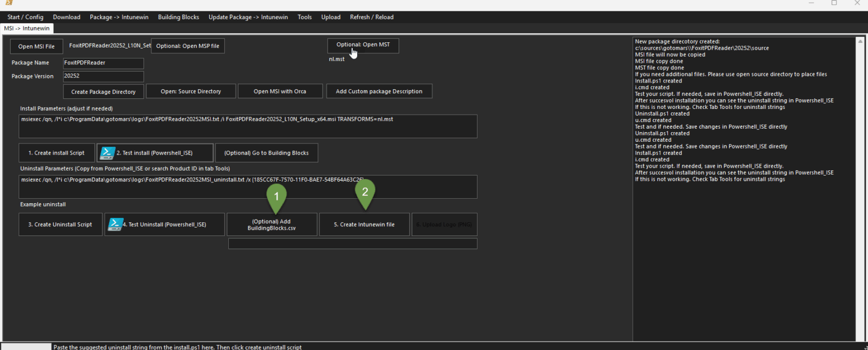Open the Start / Config menu
Screen dimensions: 868x350
[x=25, y=17]
